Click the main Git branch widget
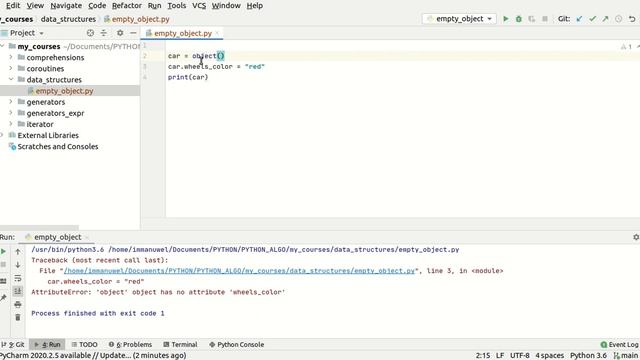640x360 pixels. [x=626, y=356]
